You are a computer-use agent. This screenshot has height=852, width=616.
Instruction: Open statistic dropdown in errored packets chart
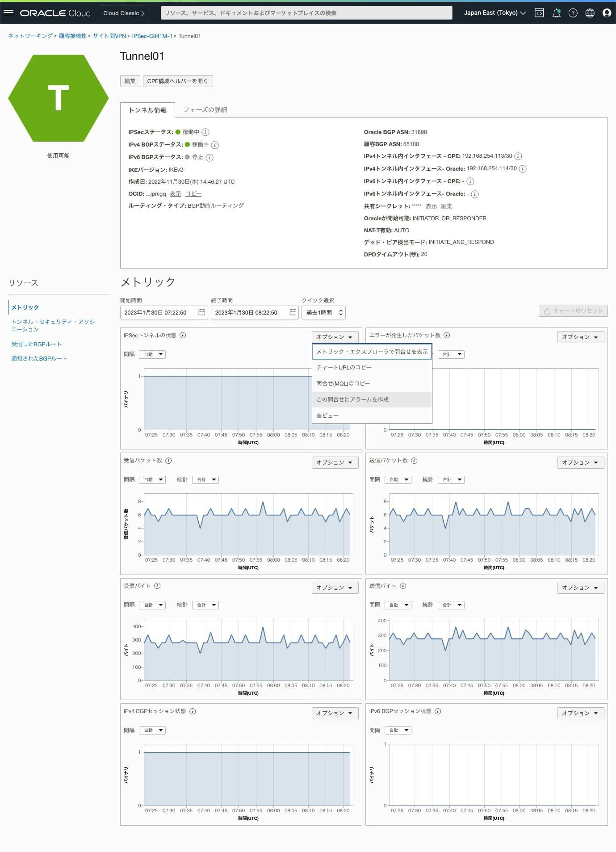coord(451,354)
